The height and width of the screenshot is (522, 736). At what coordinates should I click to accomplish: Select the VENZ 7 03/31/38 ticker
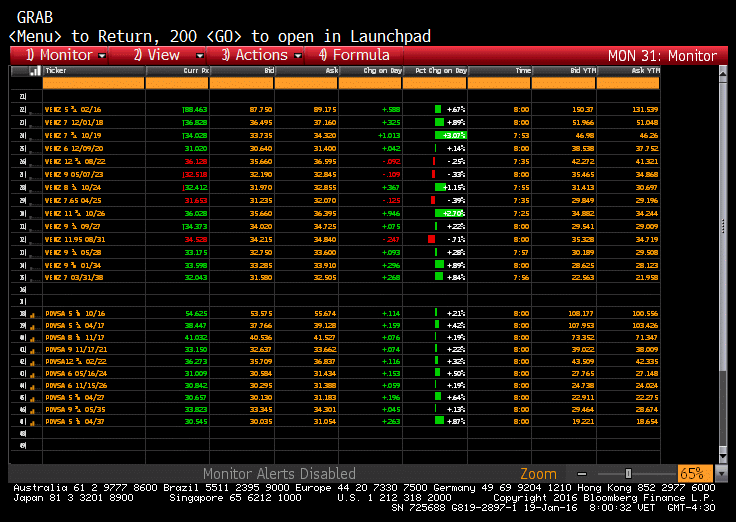pos(74,278)
